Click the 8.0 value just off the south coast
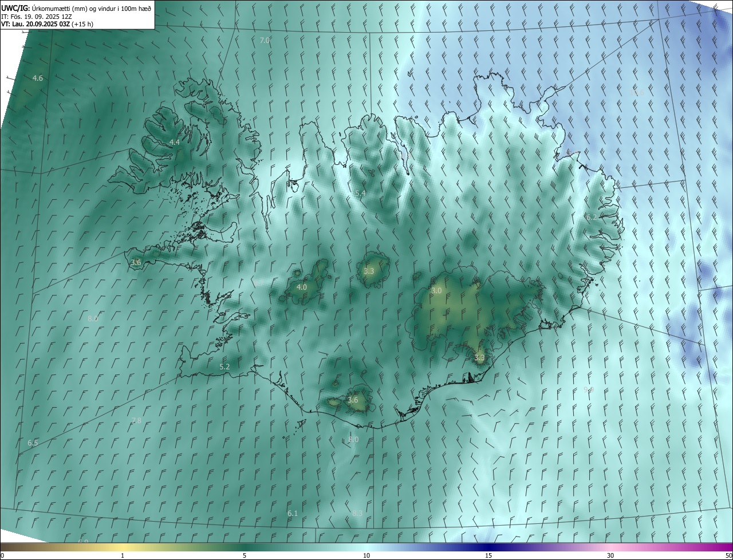Viewport: 733px width, 560px height. tap(353, 439)
